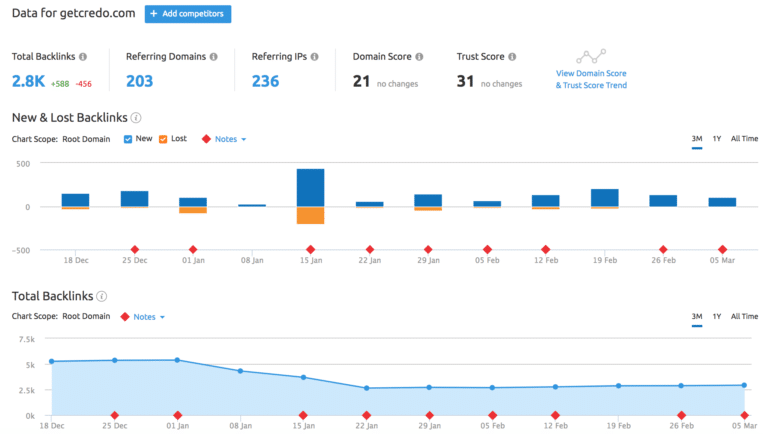This screenshot has height=434, width=768.
Task: Uncheck the New backlinks checkbox
Action: pos(128,139)
